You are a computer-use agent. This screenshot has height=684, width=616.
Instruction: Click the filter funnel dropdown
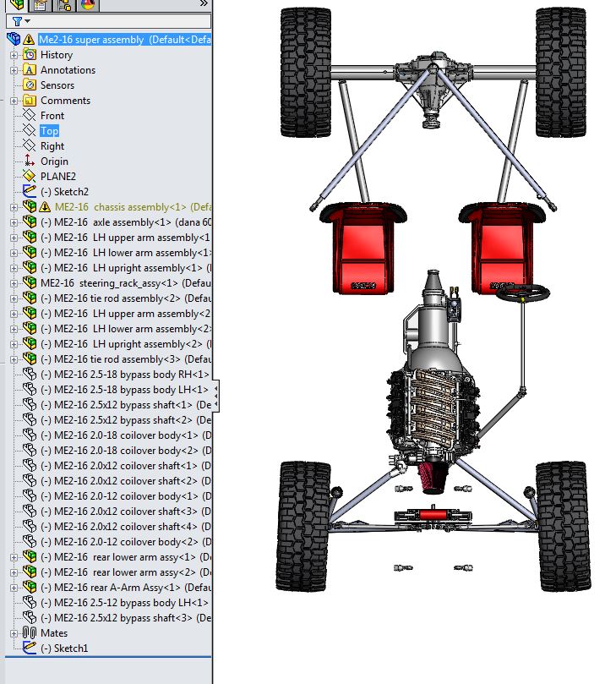tap(22, 21)
